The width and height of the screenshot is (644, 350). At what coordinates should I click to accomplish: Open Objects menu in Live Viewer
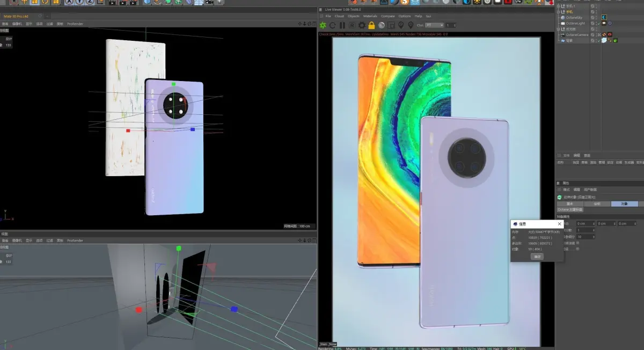354,16
